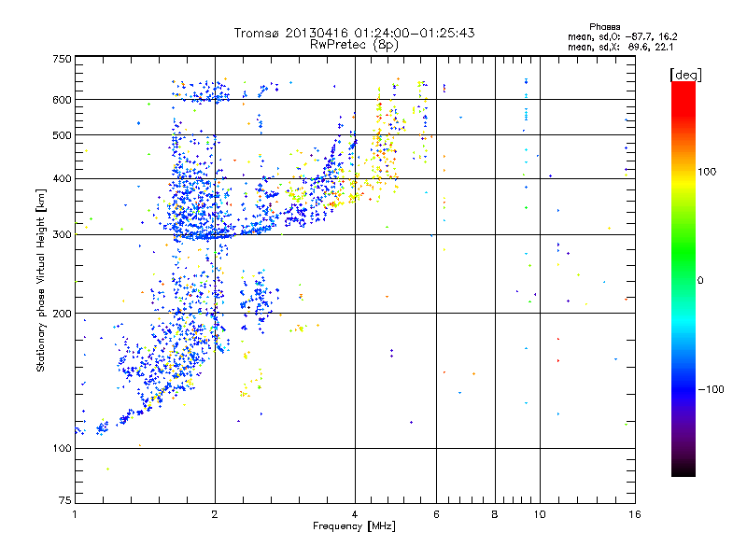
Task: Click the y-axis tick label '400'
Action: 62,178
